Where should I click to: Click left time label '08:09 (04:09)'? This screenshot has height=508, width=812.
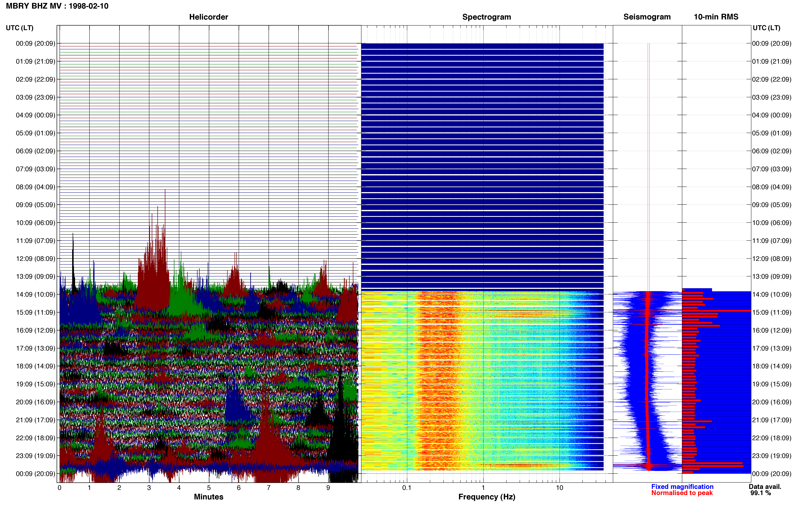click(x=36, y=187)
